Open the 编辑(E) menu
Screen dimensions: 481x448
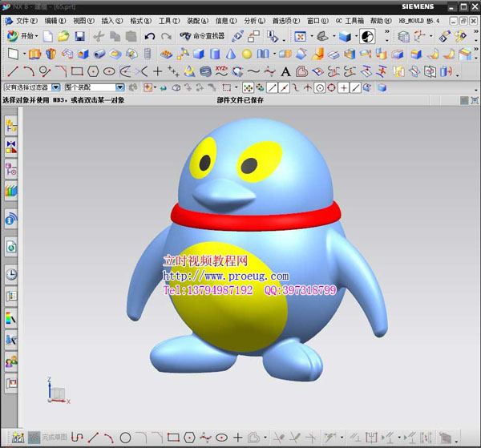point(55,21)
